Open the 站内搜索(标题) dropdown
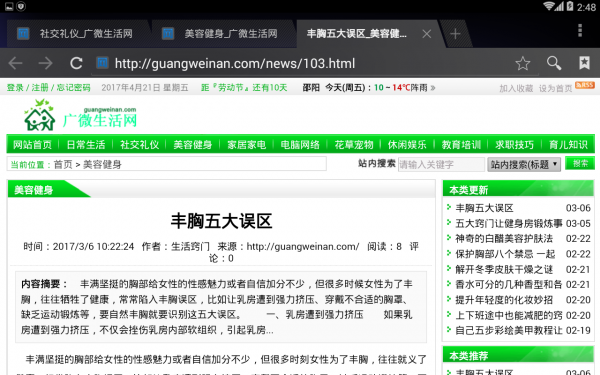This screenshot has height=375, width=600. pyautogui.click(x=524, y=165)
